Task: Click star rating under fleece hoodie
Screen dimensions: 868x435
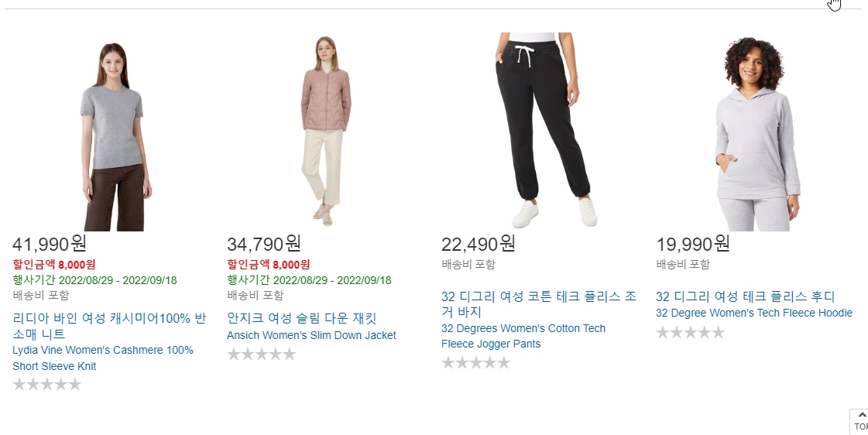Action: [691, 332]
